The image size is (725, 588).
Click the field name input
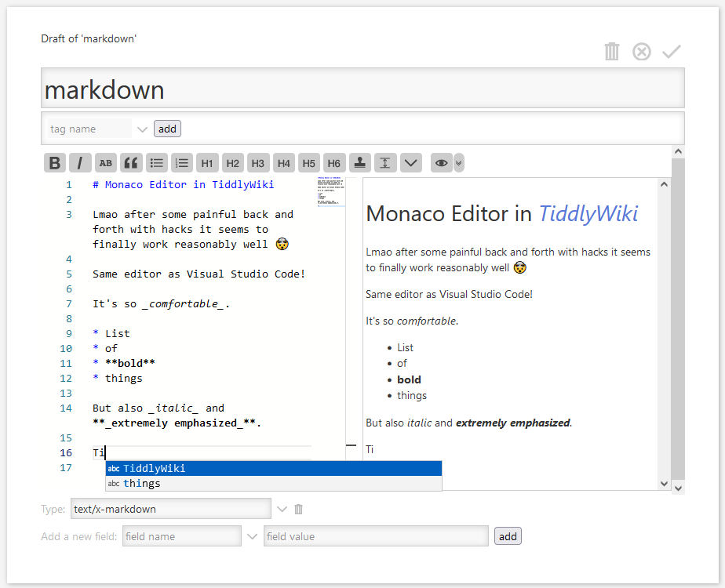coord(182,536)
